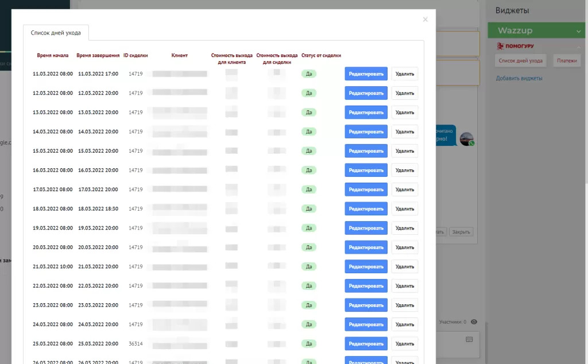Edit the 11.03.2022 care day row
Screen dimensions: 588x364
(366, 74)
